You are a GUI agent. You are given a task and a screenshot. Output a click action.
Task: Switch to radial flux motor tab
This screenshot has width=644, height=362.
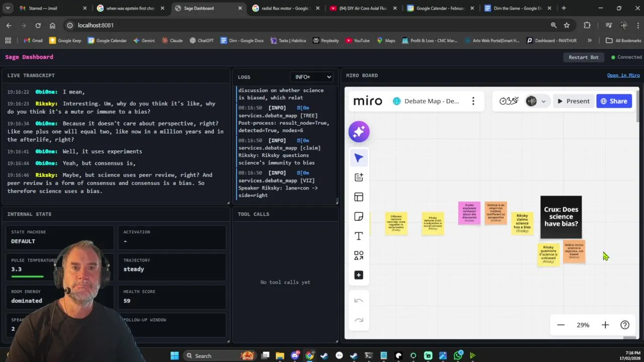click(285, 8)
